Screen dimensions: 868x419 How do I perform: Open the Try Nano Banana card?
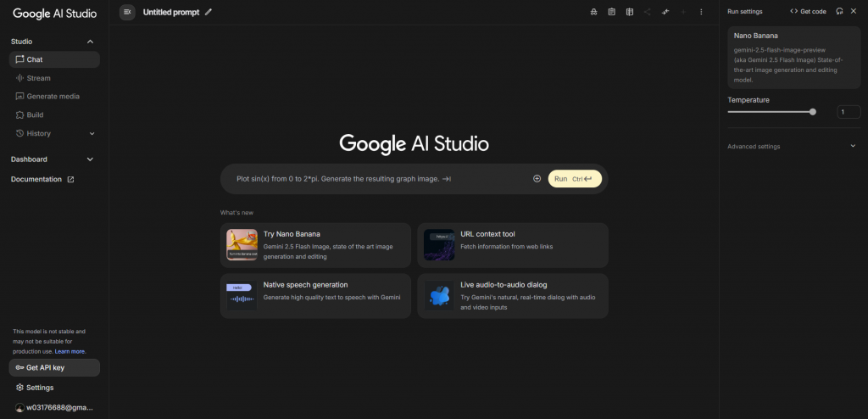click(x=315, y=245)
